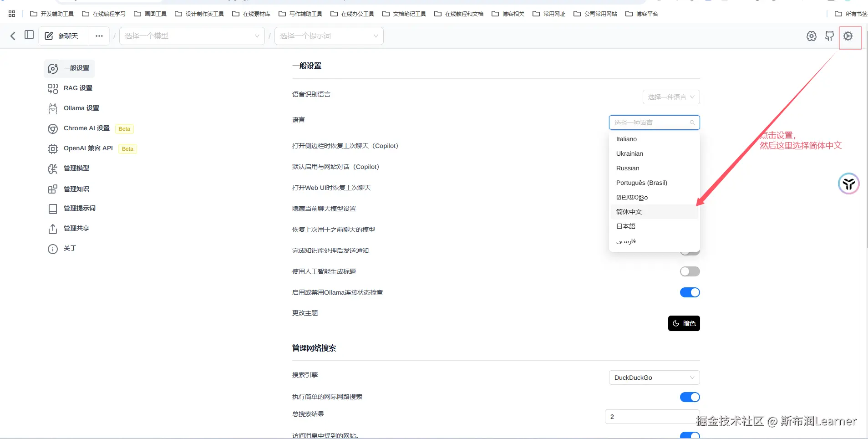
Task: Click the 总搜索结果 number input field
Action: point(651,416)
